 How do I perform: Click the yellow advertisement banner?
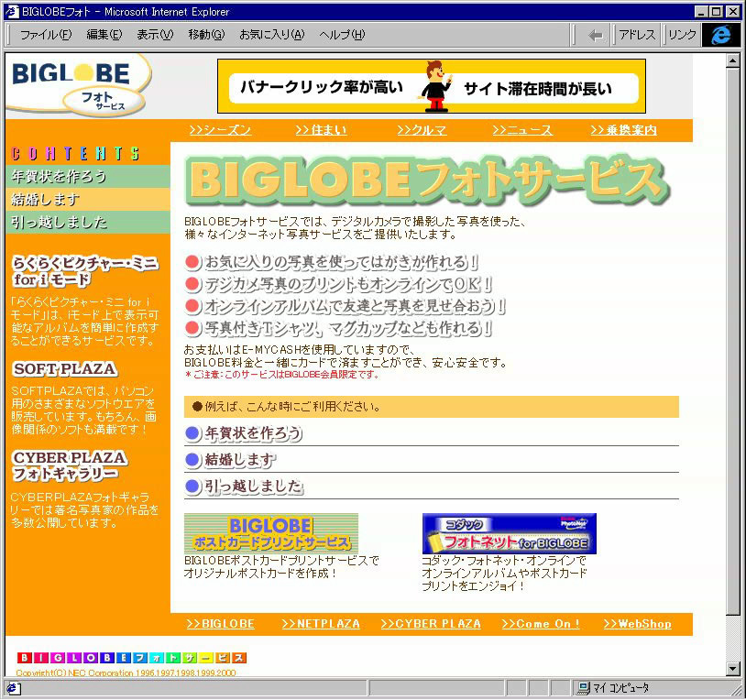432,86
